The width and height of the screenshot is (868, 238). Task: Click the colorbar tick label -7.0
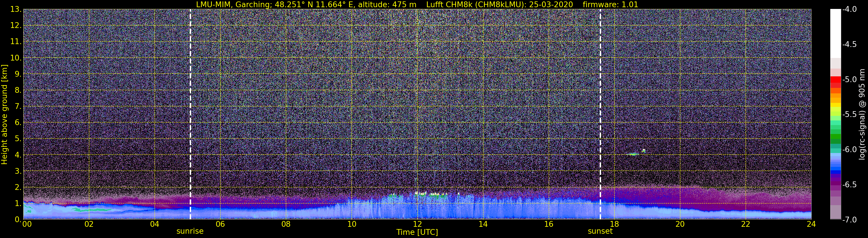click(x=850, y=220)
